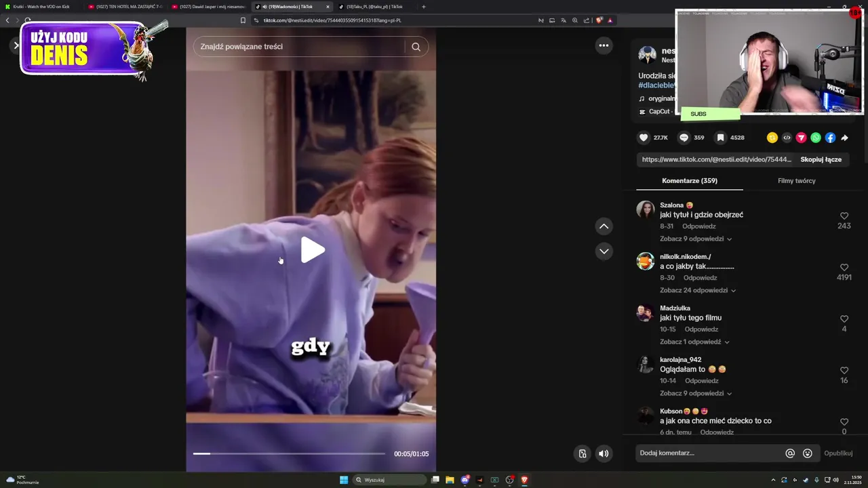Click the Wyszukaj taskbar search box
Screen dimensions: 868x488
coord(389,480)
